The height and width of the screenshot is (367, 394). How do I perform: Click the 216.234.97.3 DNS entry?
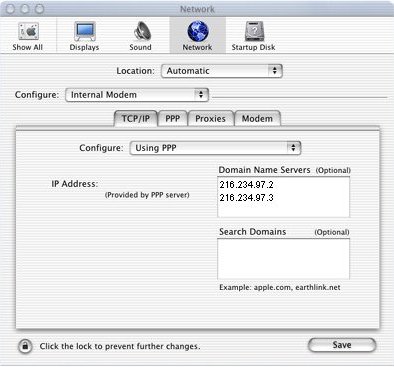247,198
